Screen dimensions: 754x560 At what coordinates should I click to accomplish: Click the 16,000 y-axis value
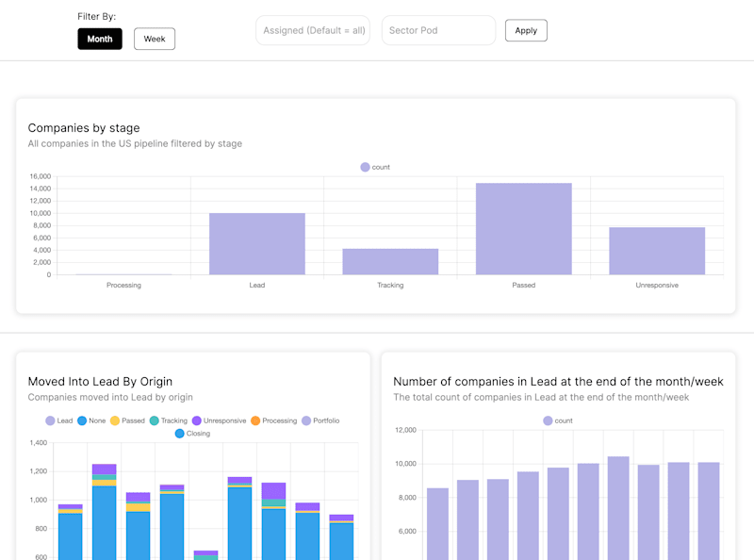click(41, 176)
